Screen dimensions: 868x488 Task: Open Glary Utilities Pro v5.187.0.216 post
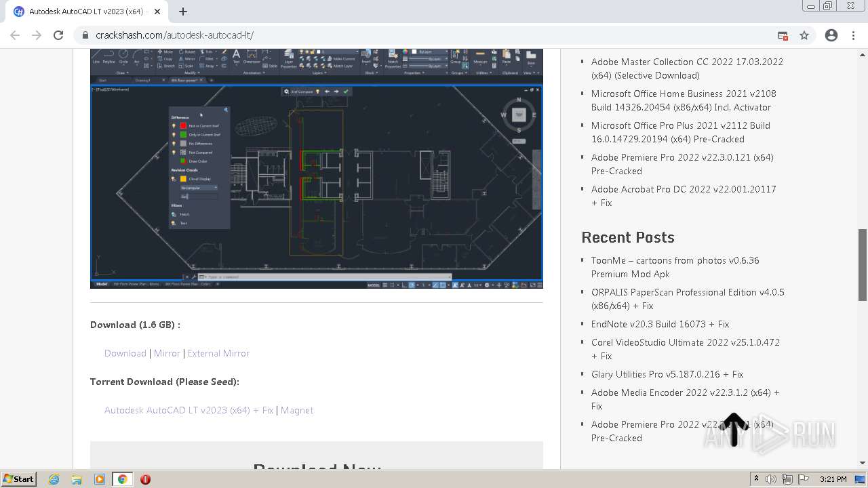[667, 374]
